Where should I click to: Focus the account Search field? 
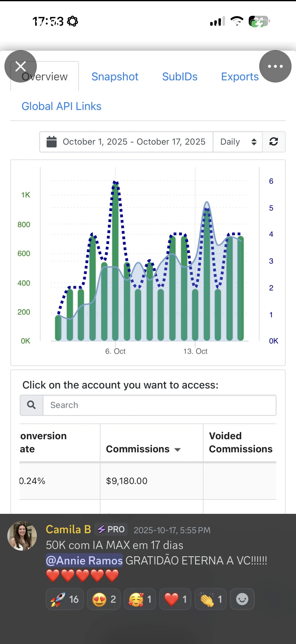pos(159,405)
